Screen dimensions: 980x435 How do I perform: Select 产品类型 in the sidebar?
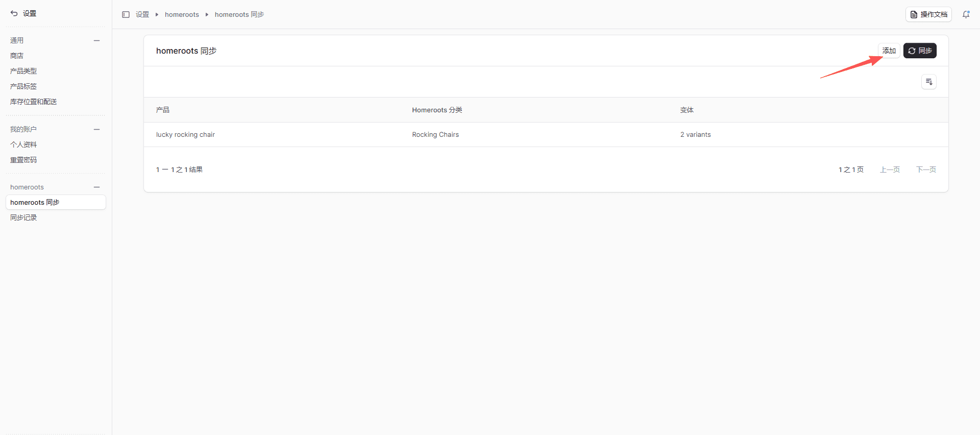tap(23, 71)
